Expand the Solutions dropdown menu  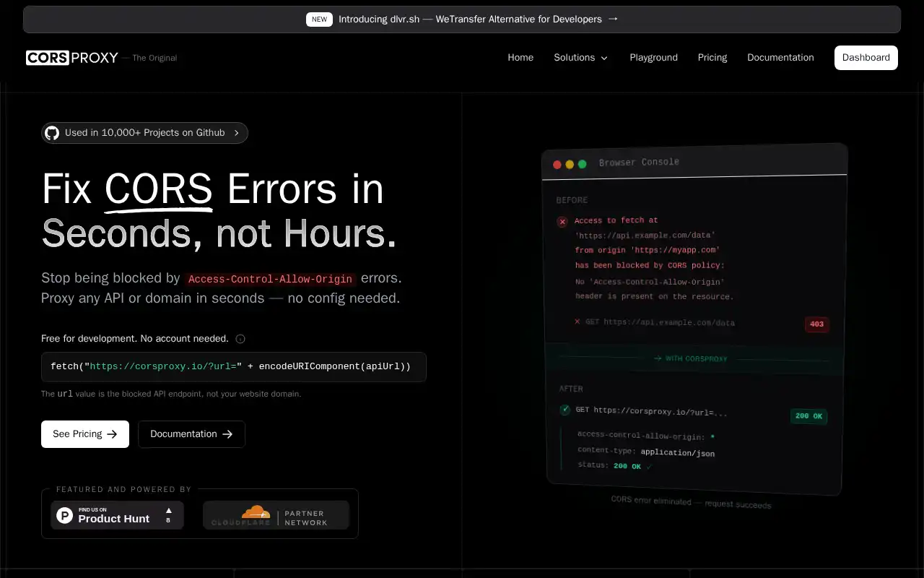[x=581, y=58]
